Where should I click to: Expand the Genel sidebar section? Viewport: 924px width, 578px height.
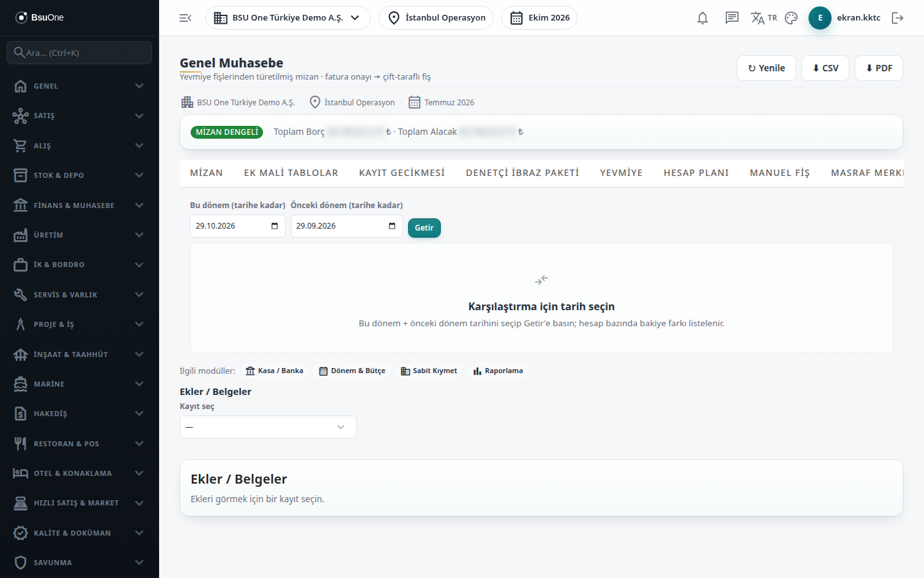click(x=80, y=86)
